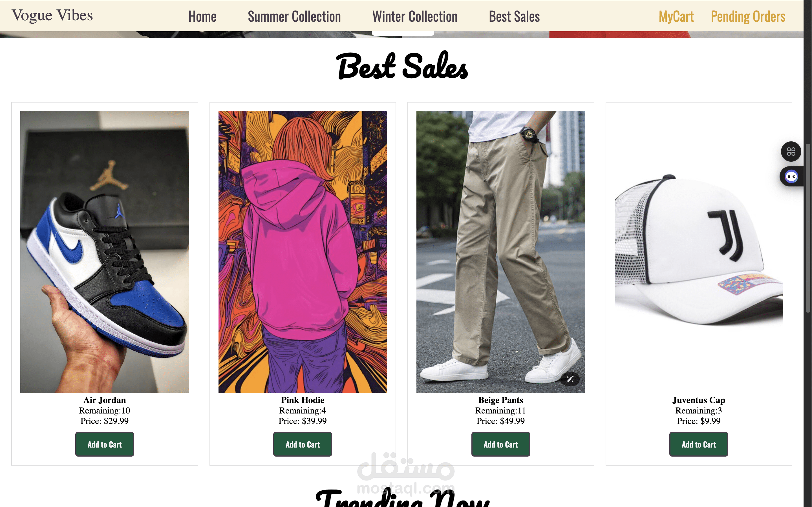Screen dimensions: 812x507
Task: Add Beige Pants to cart
Action: tap(501, 444)
